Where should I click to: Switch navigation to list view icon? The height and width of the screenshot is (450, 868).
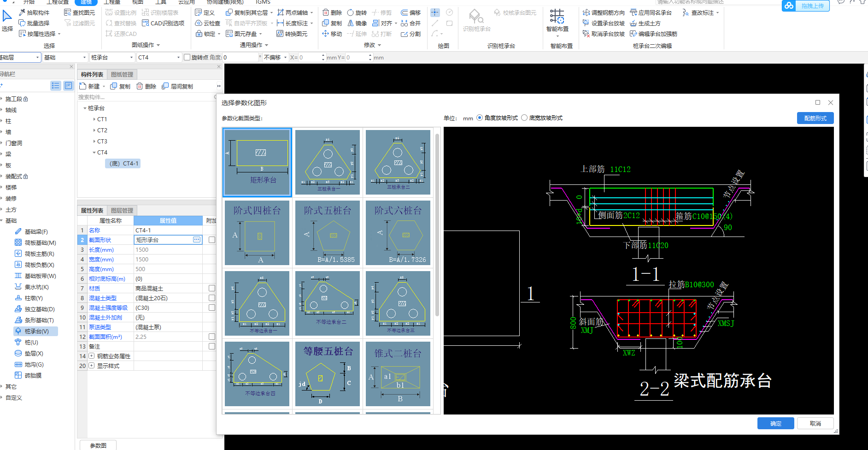[x=55, y=86]
